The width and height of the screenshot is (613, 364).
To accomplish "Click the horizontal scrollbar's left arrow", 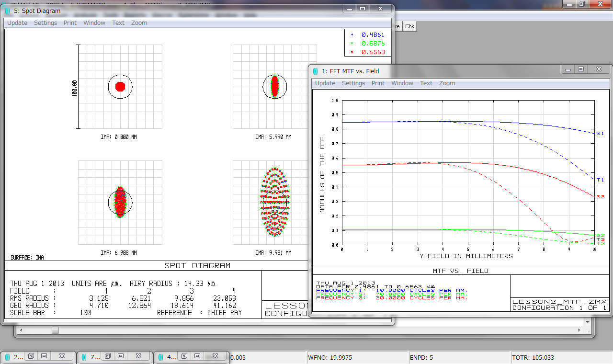I will click(x=21, y=330).
